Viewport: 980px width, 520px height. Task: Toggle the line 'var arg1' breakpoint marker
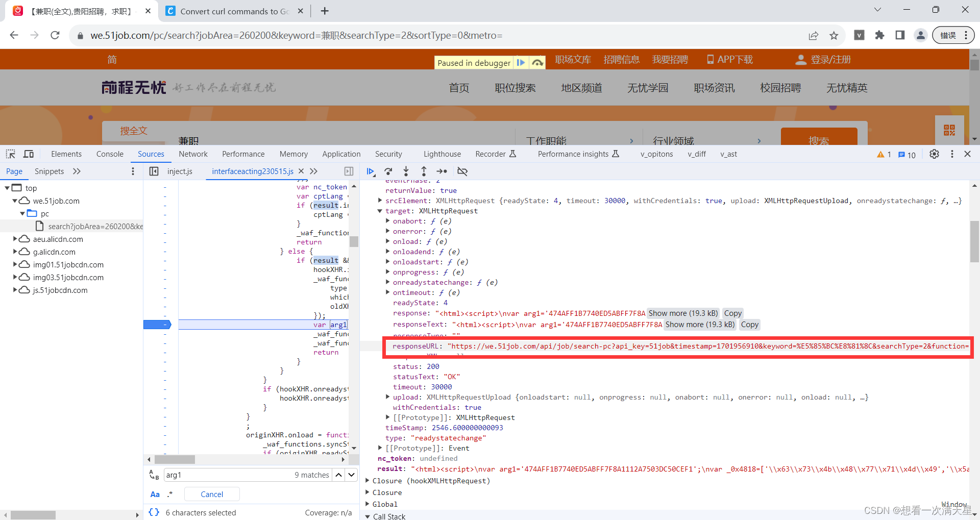[157, 325]
